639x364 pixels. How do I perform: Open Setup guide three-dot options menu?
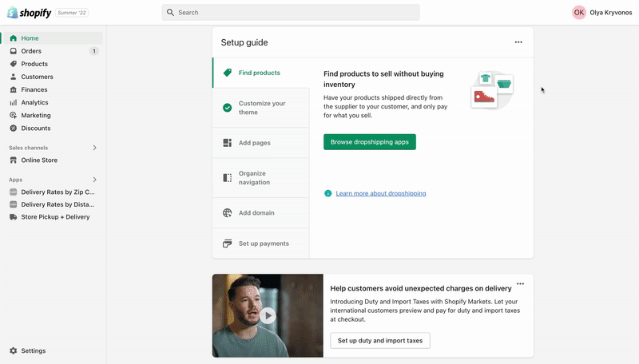tap(518, 42)
